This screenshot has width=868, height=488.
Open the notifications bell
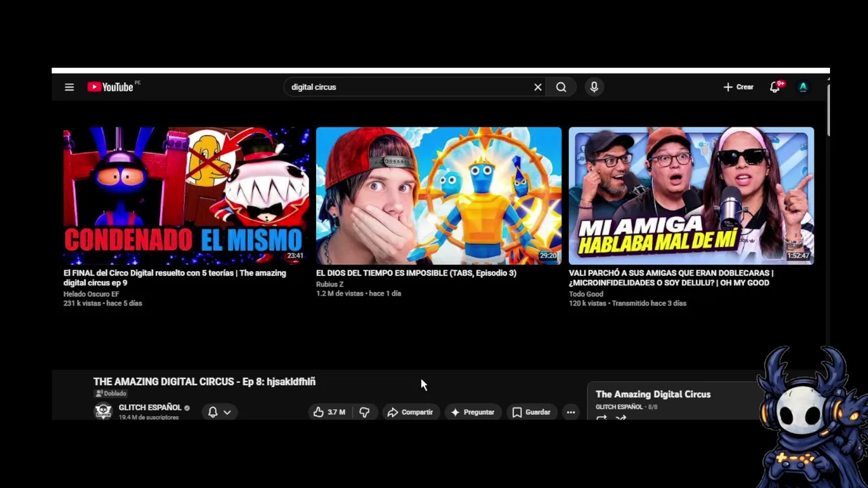775,87
